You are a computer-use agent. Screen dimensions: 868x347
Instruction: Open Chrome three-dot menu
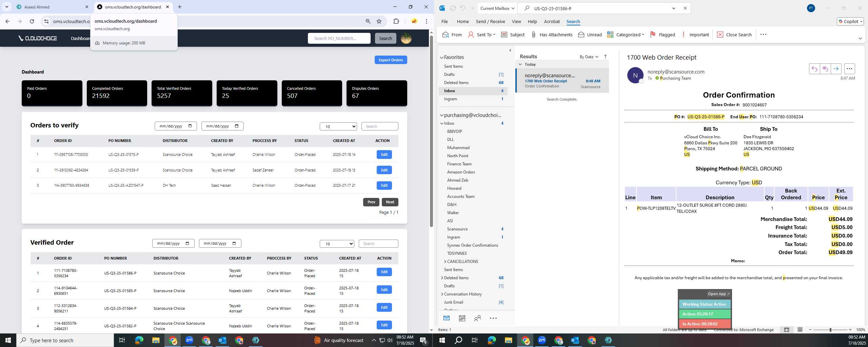[427, 21]
